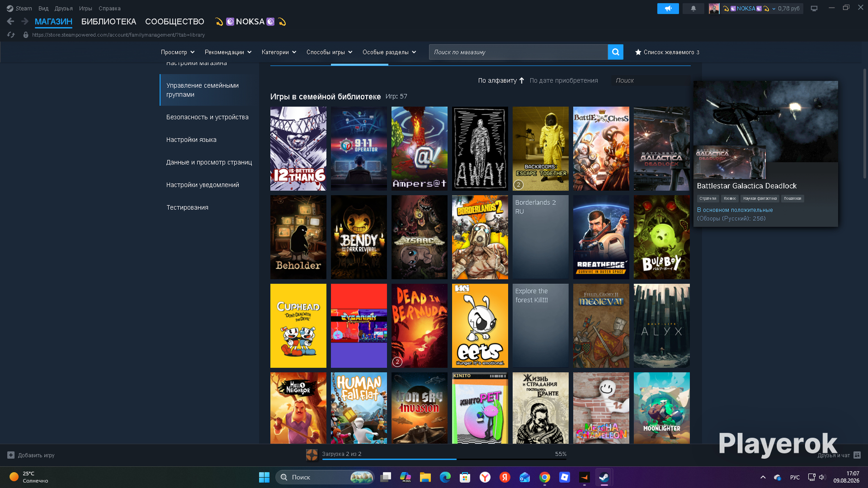This screenshot has width=868, height=488.
Task: Click the NOKSA profile avatar in header
Action: click(714, 8)
